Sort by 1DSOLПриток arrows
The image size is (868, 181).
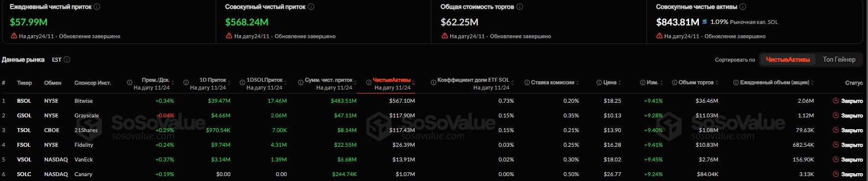(x=285, y=83)
